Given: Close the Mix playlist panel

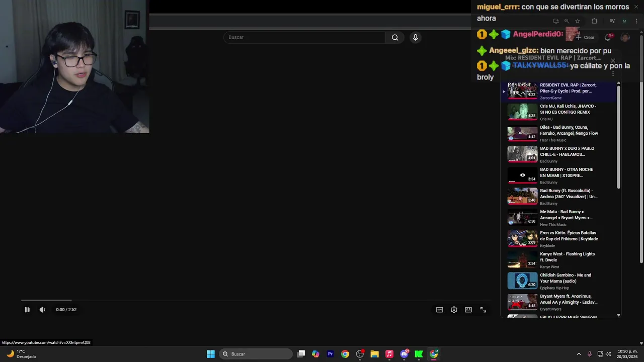Looking at the screenshot, I should [613, 61].
